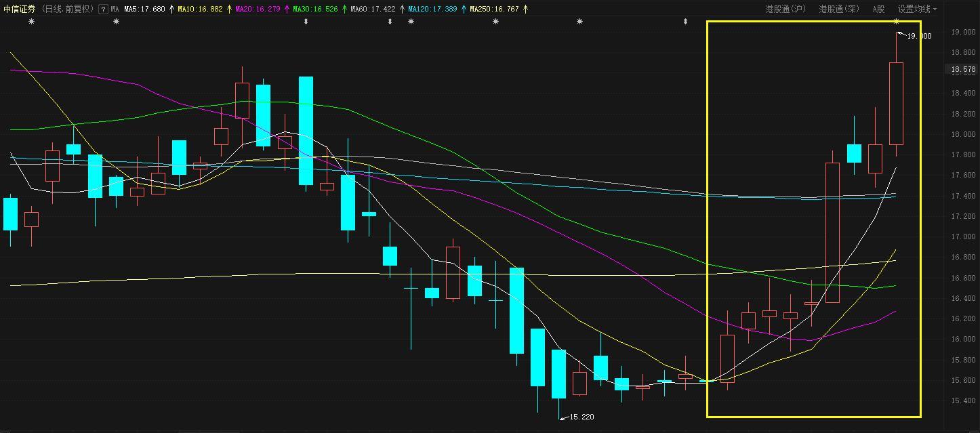Click the cyan up arrow after MA120
This screenshot has width=980, height=433.
point(464,9)
